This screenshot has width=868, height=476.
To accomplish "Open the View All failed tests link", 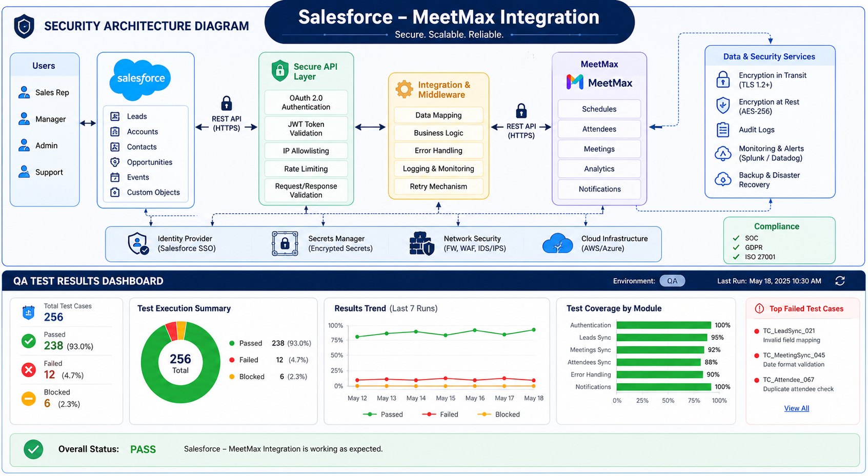I will 797,408.
